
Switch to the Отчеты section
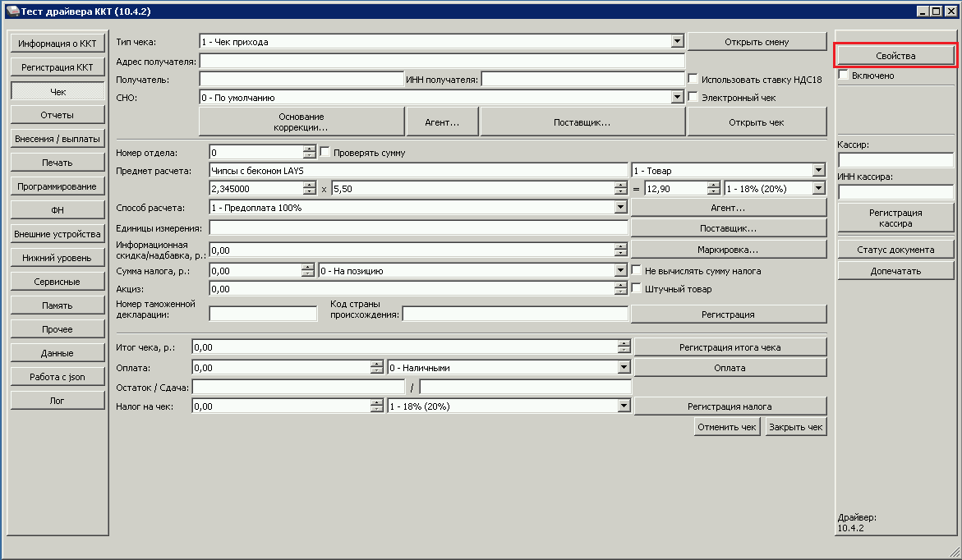coord(57,115)
